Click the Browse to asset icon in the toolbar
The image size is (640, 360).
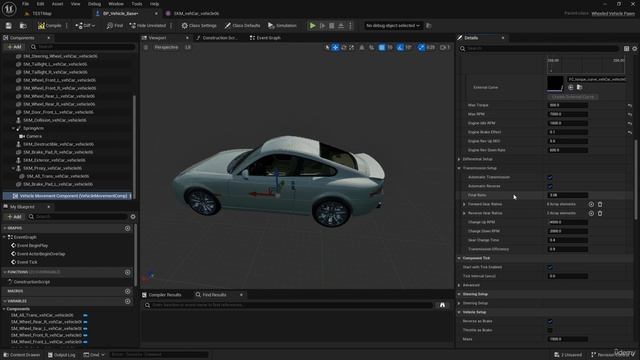pyautogui.click(x=23, y=26)
